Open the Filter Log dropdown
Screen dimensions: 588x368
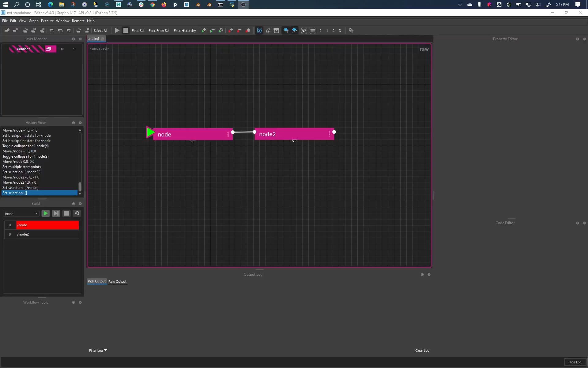click(98, 351)
